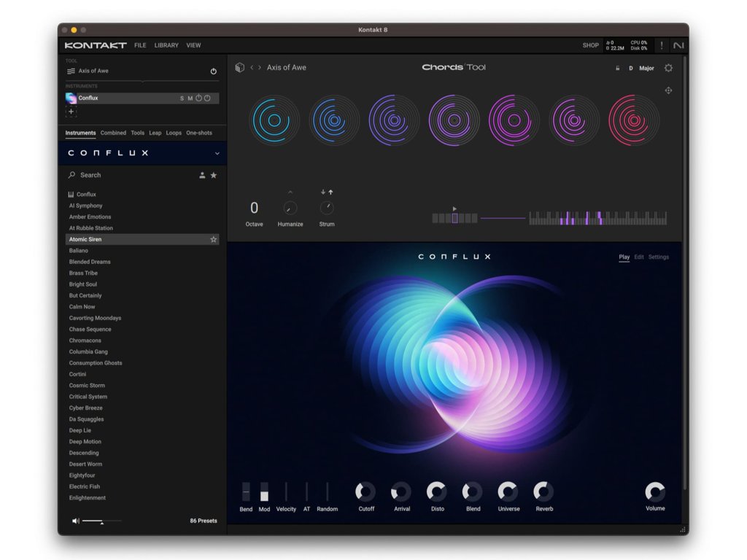Click the Strum knob

[x=327, y=208]
